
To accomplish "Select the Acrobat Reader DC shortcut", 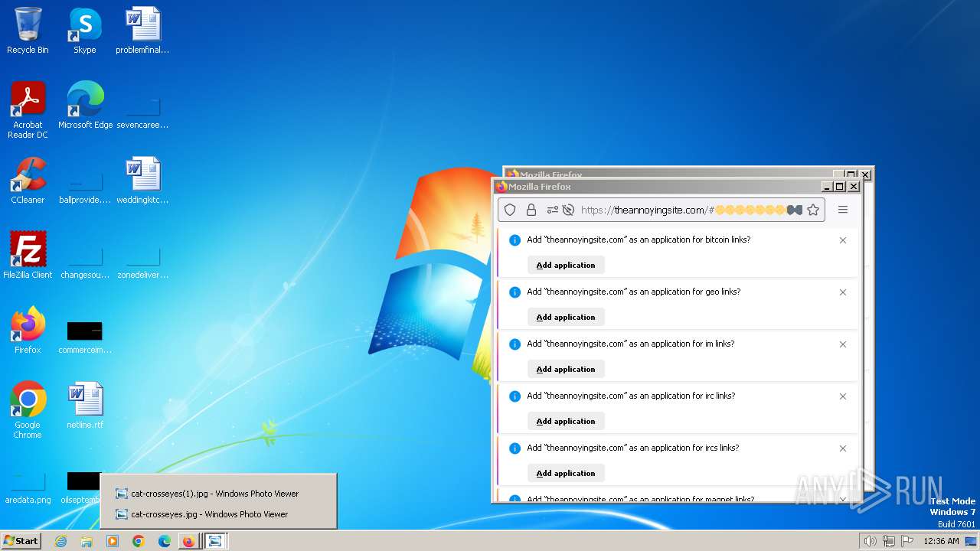I will pos(28,110).
